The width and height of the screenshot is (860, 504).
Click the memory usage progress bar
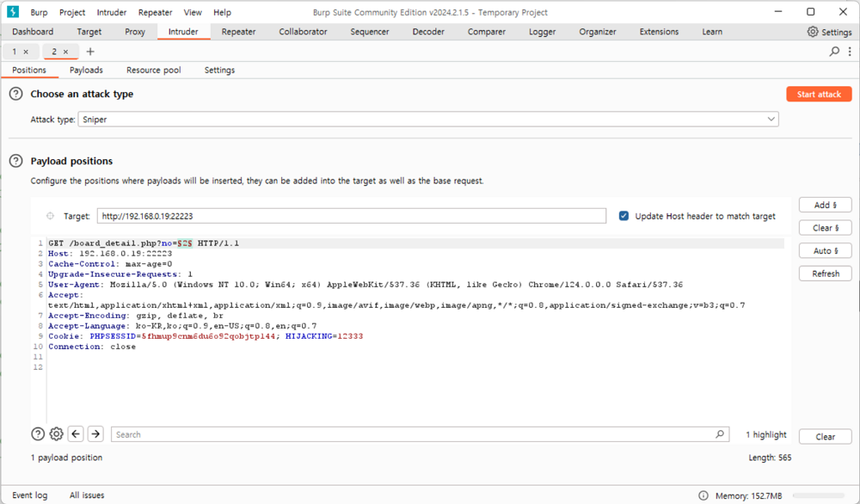point(819,495)
